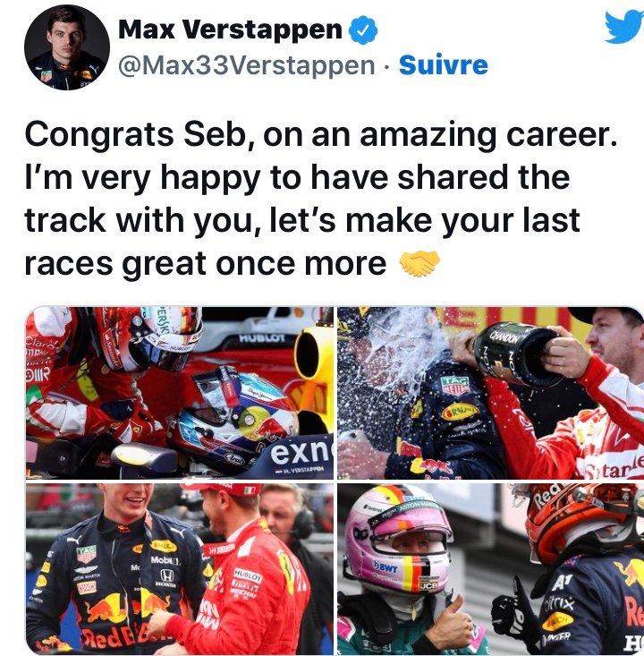Follow the account via Suivre
The width and height of the screenshot is (644, 656).
(444, 64)
